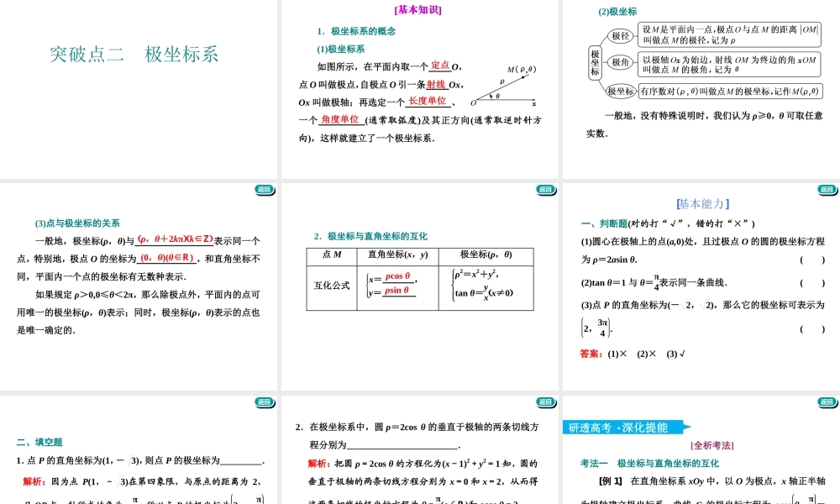Viewport: 840px width, 504px height.
Task: Click the 互化公式 cell in the conversion table
Action: click(x=334, y=285)
